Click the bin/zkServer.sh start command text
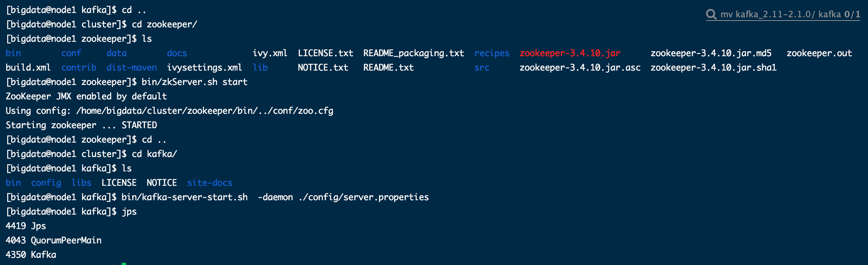 (194, 82)
